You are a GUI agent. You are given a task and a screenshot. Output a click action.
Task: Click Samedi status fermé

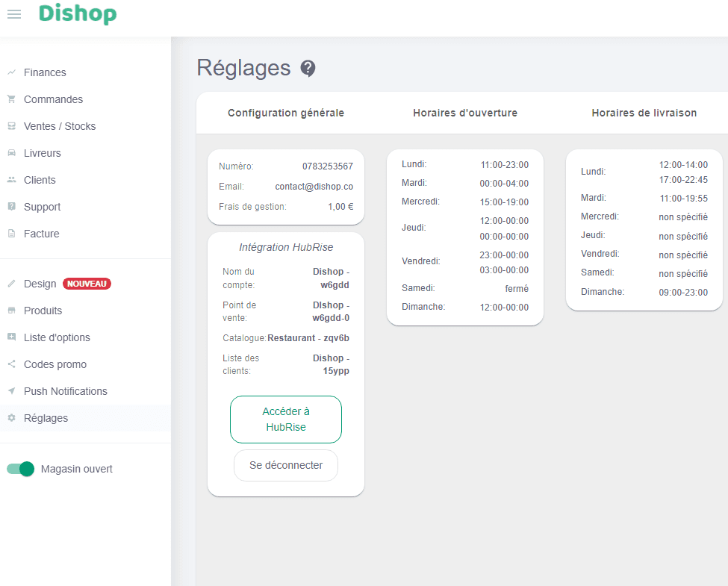pos(517,288)
